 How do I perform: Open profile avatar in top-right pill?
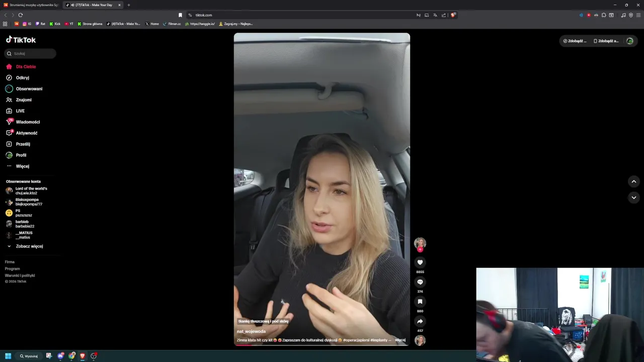(630, 41)
